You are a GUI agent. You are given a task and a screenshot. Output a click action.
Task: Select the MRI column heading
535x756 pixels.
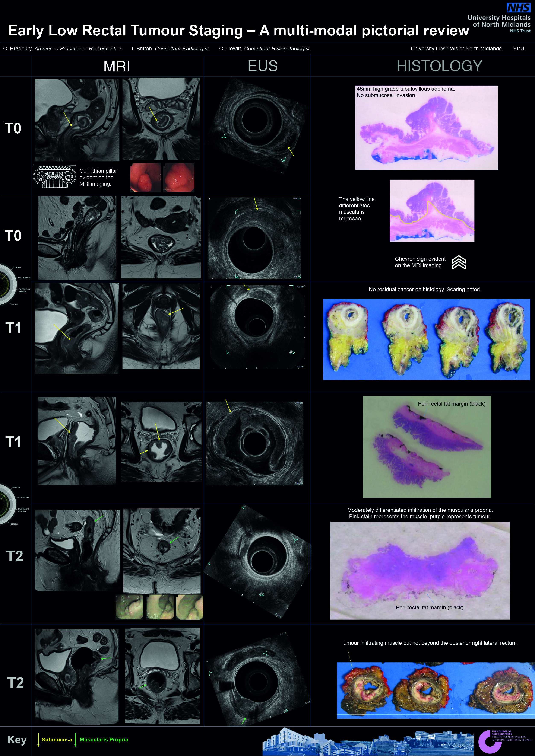(117, 67)
